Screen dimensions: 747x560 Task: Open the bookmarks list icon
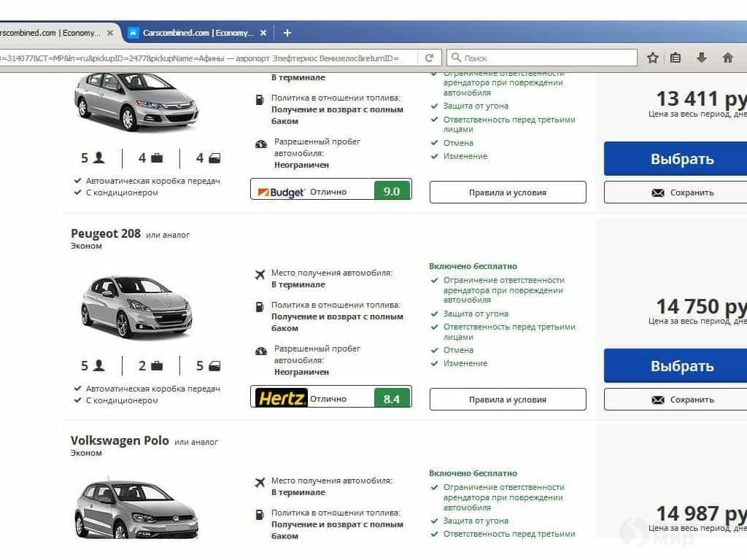[x=675, y=58]
